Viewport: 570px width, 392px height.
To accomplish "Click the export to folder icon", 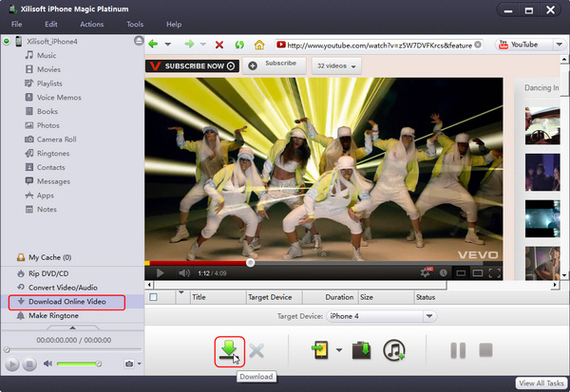I will point(361,350).
